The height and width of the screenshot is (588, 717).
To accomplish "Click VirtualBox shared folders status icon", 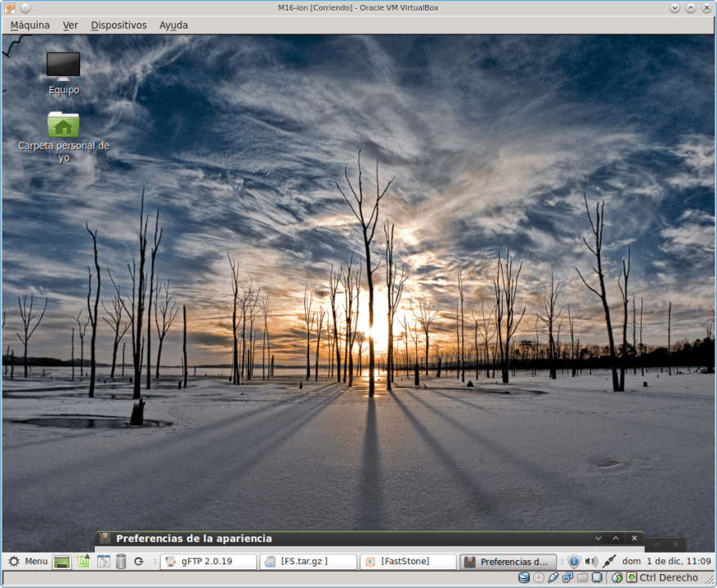I will [582, 578].
